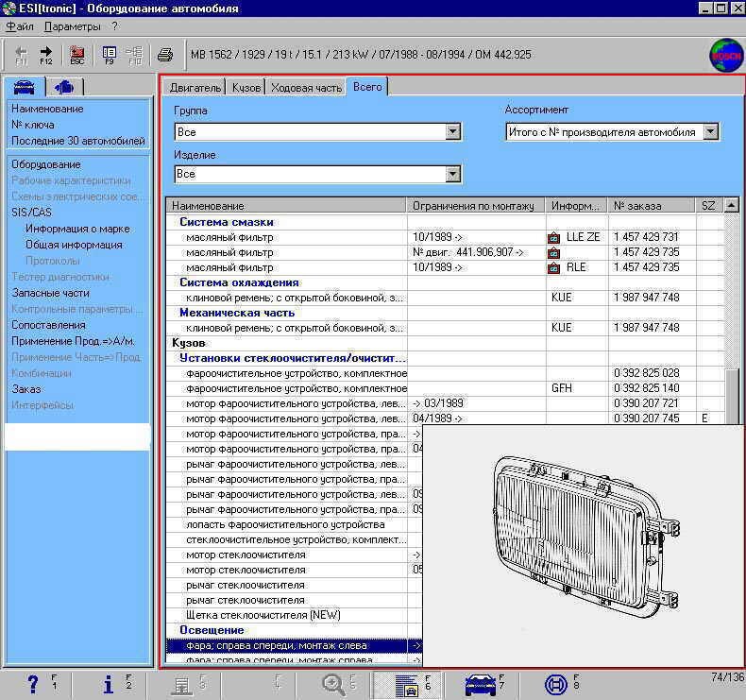The height and width of the screenshot is (700, 746).
Task: Click the F9 list toolbar icon
Action: [110, 54]
